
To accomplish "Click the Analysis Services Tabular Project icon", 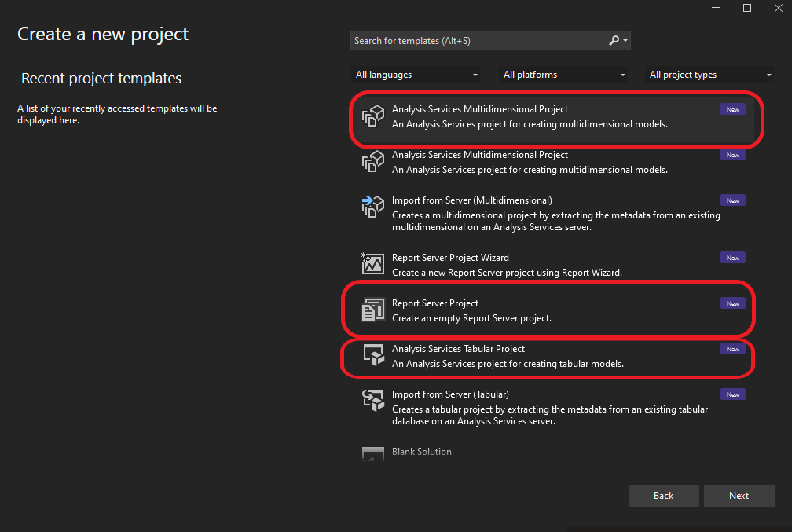I will pos(372,354).
